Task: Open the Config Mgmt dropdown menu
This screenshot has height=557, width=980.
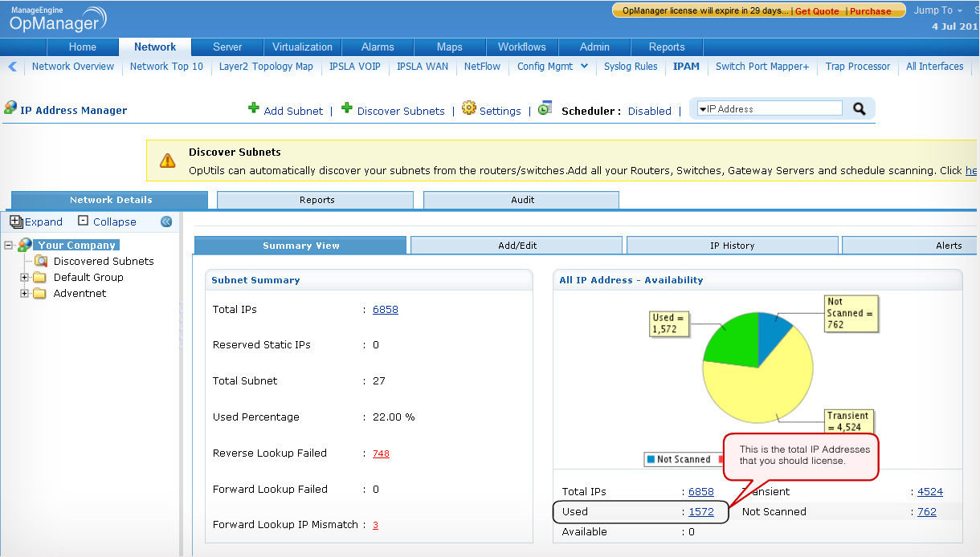Action: click(x=584, y=67)
